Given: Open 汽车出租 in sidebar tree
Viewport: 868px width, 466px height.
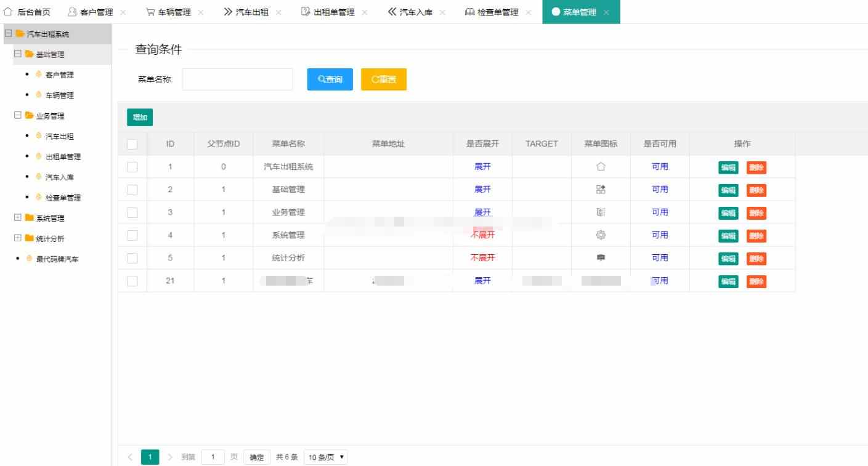Looking at the screenshot, I should [59, 137].
